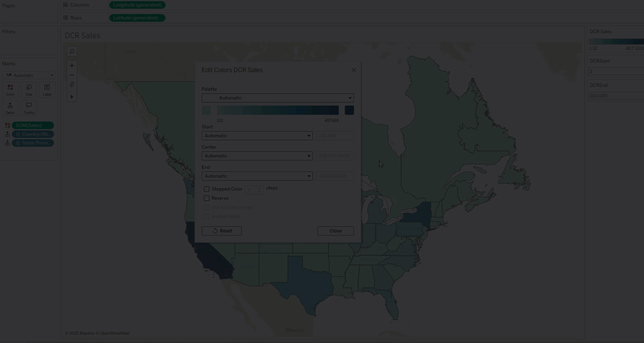The height and width of the screenshot is (343, 644).
Task: Click the map search magnifier icon
Action: (x=72, y=51)
